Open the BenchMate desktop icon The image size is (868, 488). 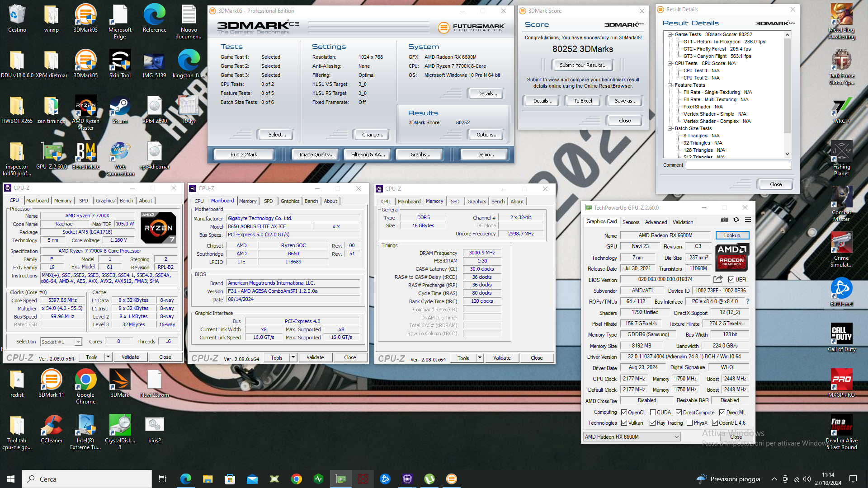85,155
